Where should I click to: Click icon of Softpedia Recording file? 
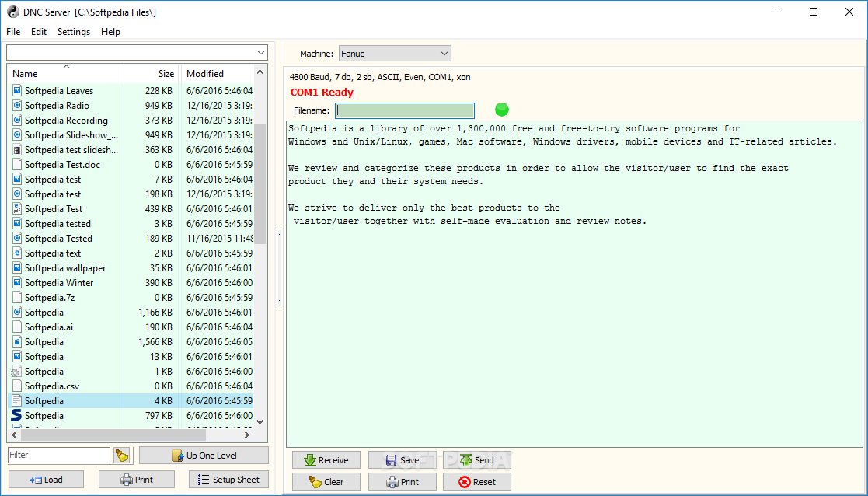(16, 121)
